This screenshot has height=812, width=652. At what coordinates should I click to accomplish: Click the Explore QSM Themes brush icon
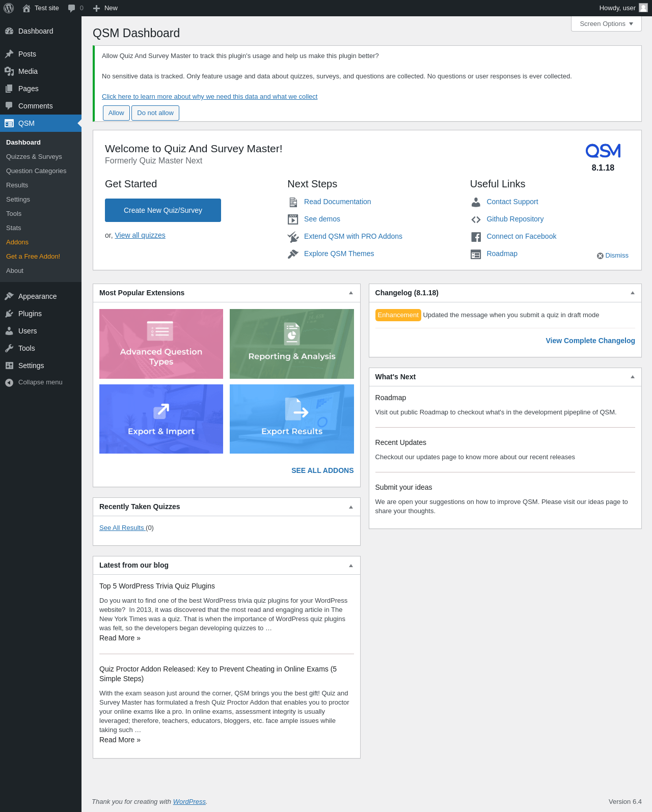click(x=293, y=254)
